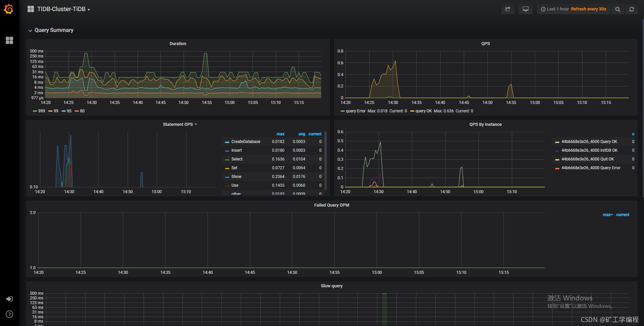The image size is (644, 326).
Task: Toggle query OK series in QPS legend
Action: point(423,111)
